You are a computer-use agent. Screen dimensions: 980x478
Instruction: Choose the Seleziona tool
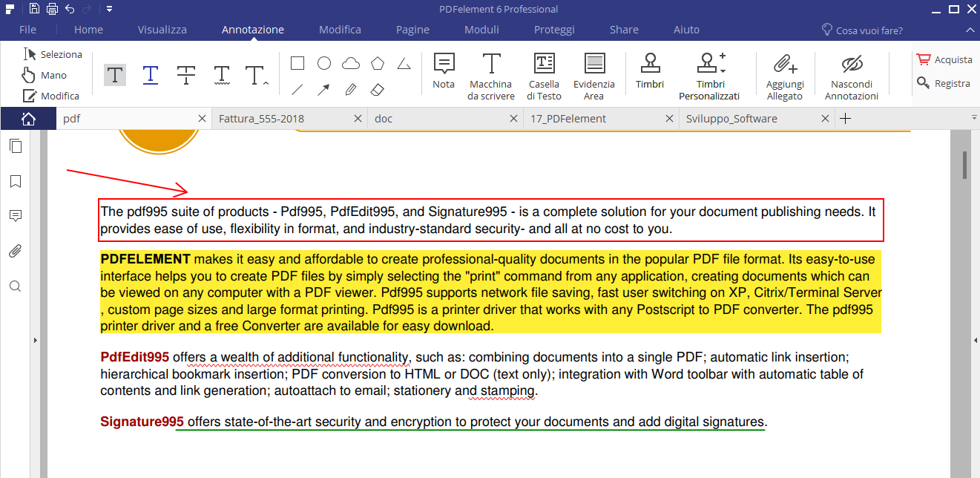52,54
